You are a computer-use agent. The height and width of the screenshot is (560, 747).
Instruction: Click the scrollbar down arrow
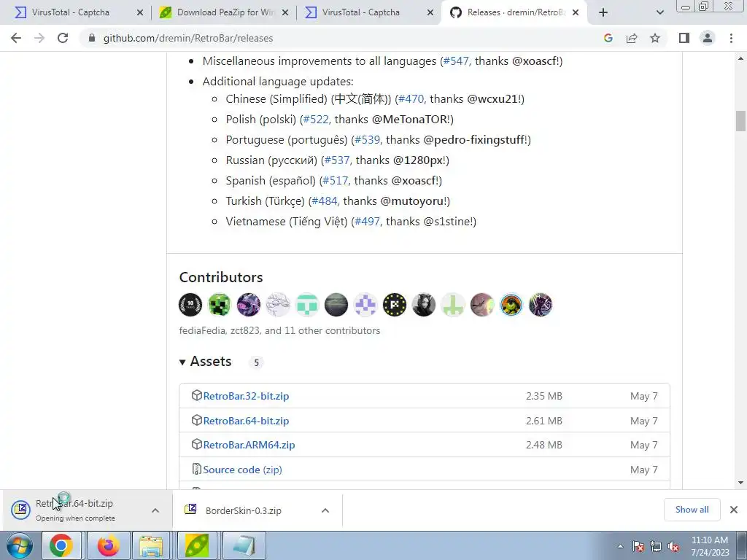pos(740,483)
